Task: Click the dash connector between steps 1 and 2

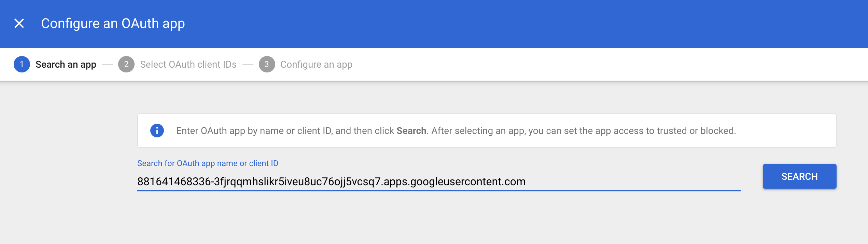Action: click(107, 65)
